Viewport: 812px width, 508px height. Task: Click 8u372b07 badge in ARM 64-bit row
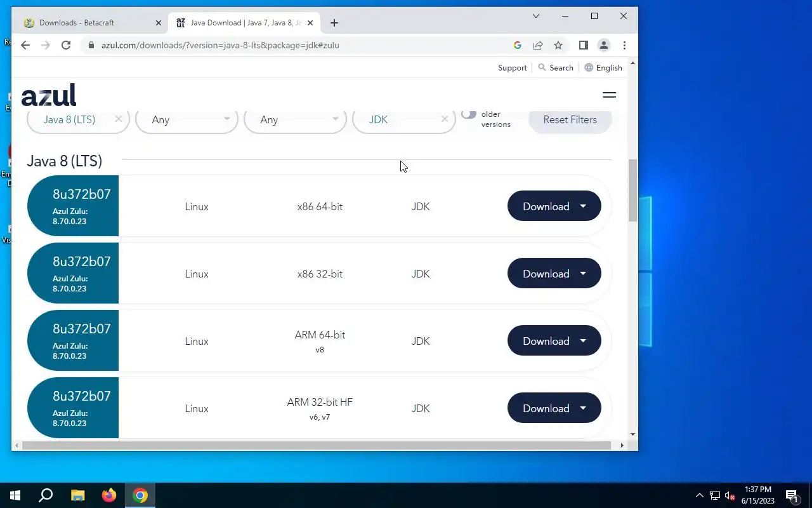point(73,340)
